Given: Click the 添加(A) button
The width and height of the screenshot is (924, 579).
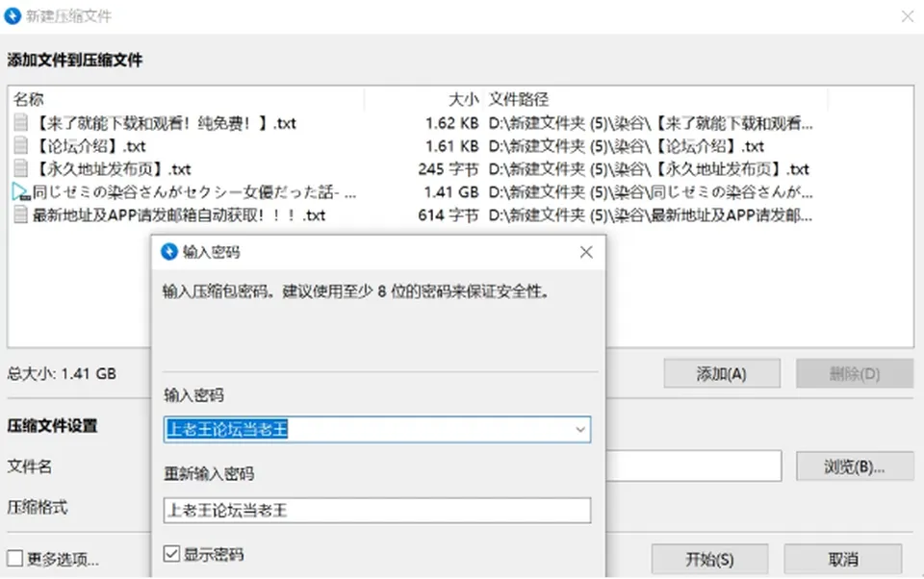Looking at the screenshot, I should coord(722,373).
